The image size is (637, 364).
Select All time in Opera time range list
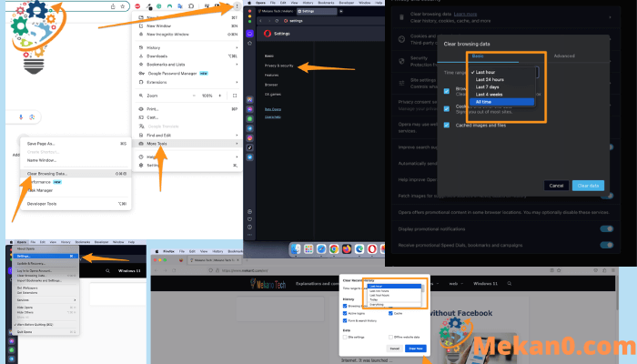click(501, 102)
